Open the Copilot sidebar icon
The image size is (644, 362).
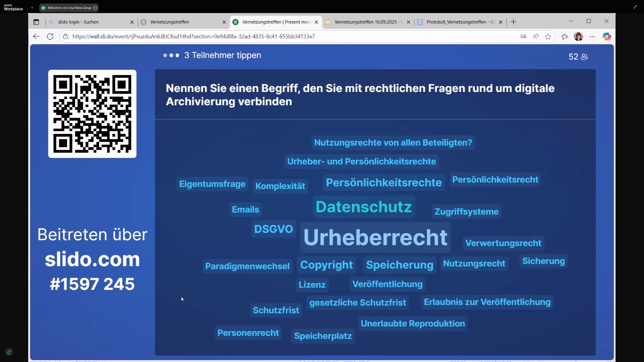click(x=607, y=36)
